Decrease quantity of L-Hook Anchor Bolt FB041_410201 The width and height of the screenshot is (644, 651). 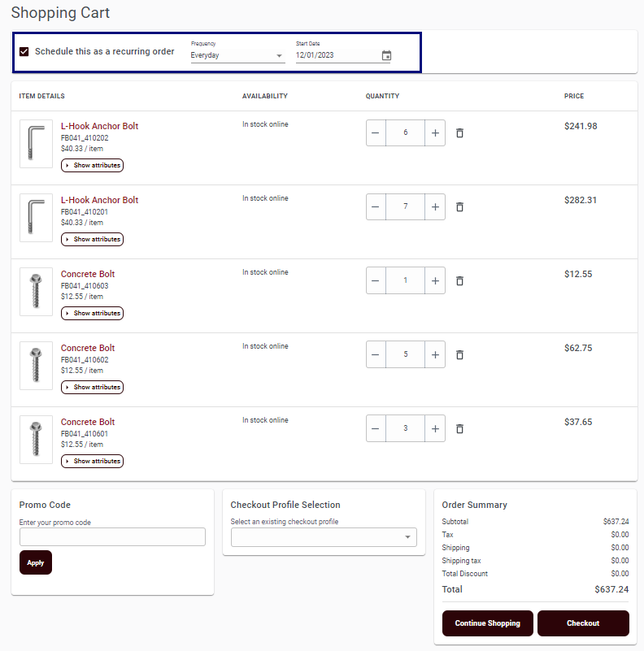tap(376, 206)
